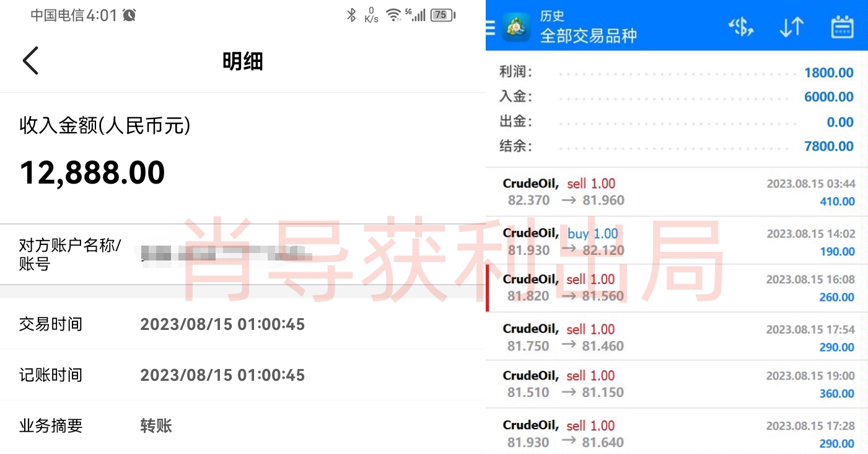Open the hamburger menu in history app
The image size is (868, 454).
click(x=491, y=27)
